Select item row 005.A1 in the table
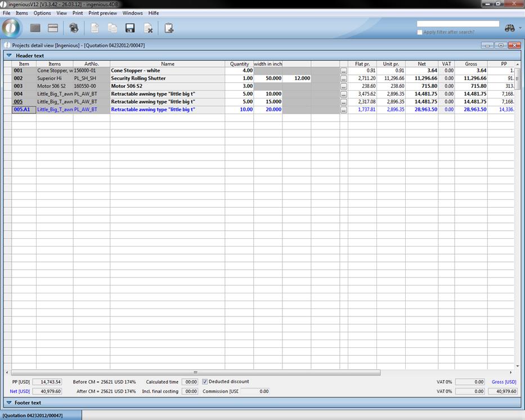 [24, 110]
